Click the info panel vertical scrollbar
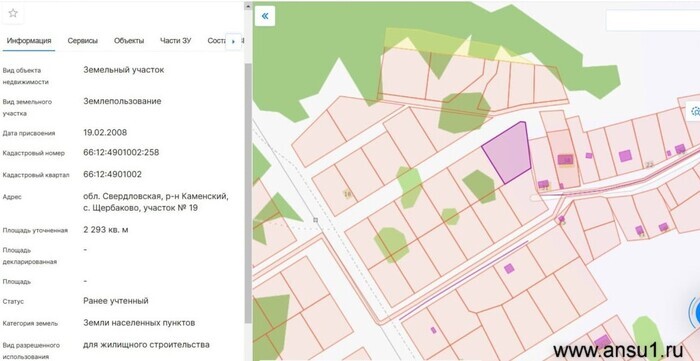 (249, 193)
